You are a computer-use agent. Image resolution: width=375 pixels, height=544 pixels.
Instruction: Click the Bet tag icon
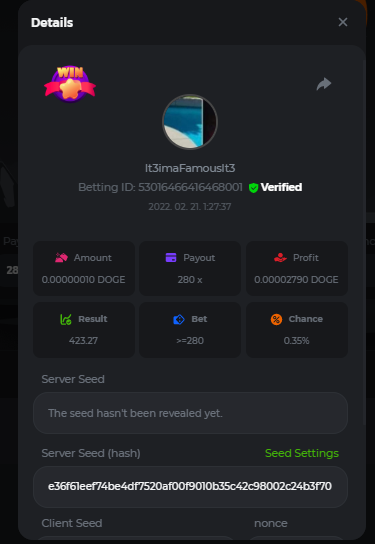tap(179, 319)
